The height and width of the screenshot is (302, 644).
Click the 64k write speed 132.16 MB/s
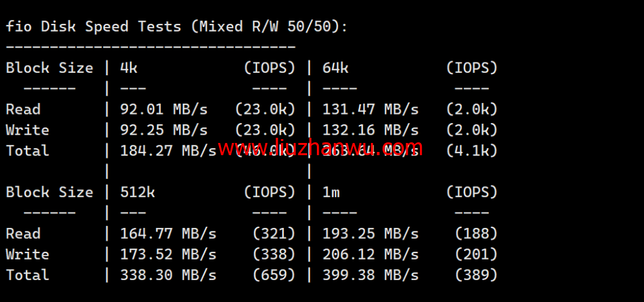(370, 130)
